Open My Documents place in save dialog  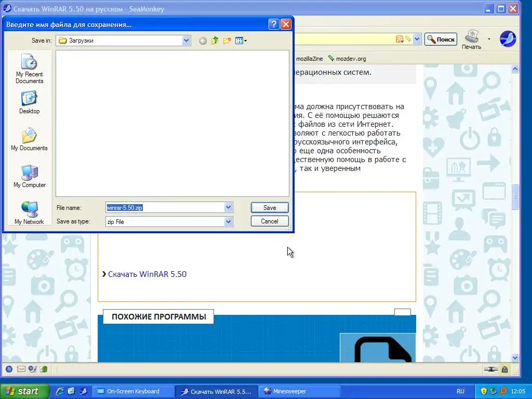pos(29,139)
